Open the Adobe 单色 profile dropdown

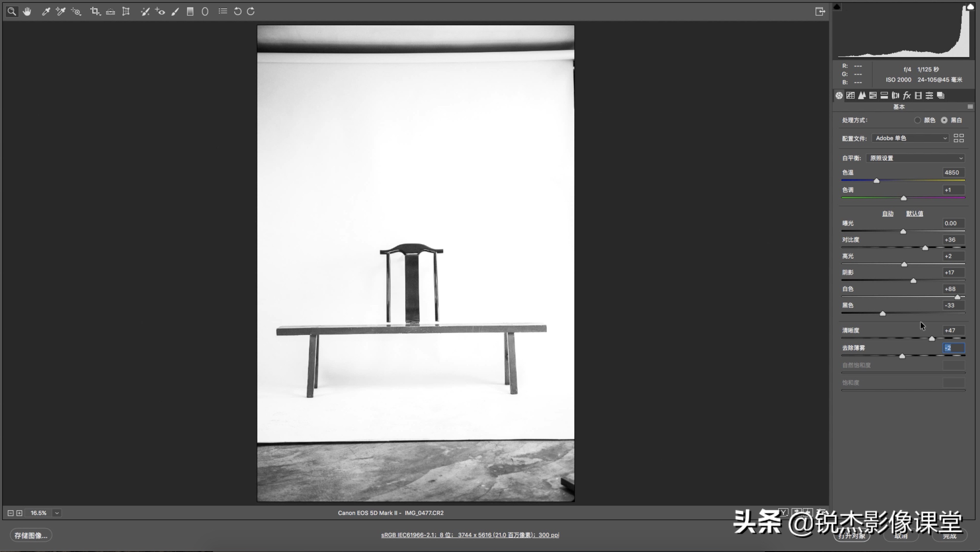pos(910,138)
